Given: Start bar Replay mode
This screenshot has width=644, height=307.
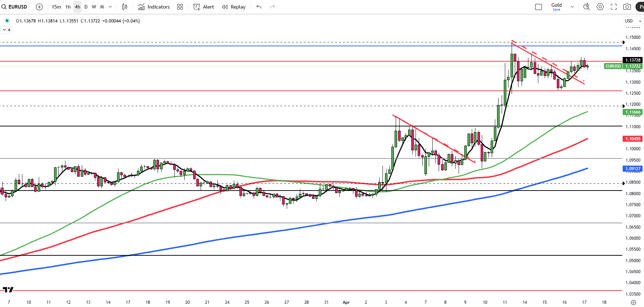Looking at the screenshot, I should pyautogui.click(x=234, y=7).
